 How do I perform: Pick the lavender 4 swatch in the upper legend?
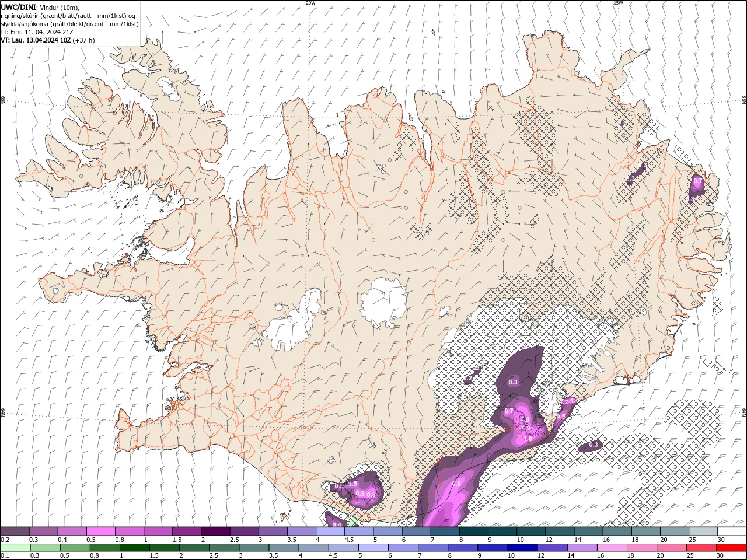[331, 531]
